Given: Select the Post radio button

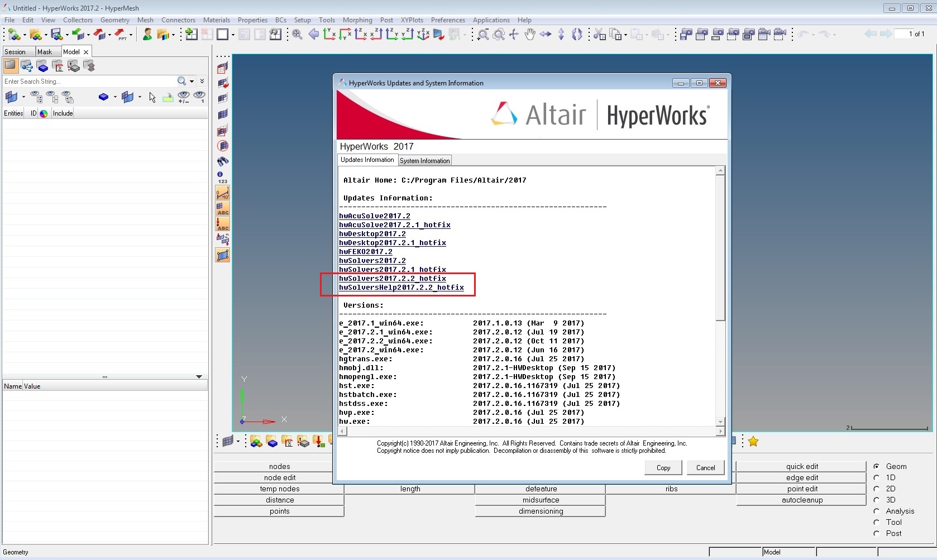Looking at the screenshot, I should pyautogui.click(x=877, y=533).
